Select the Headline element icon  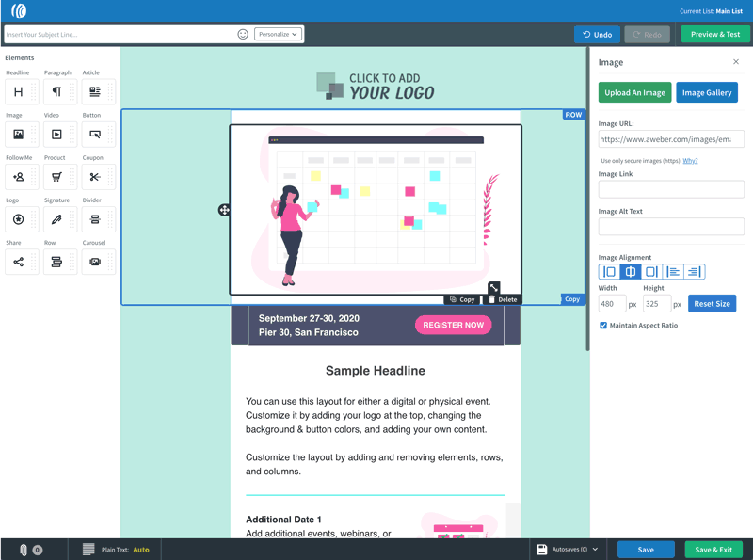pyautogui.click(x=18, y=91)
